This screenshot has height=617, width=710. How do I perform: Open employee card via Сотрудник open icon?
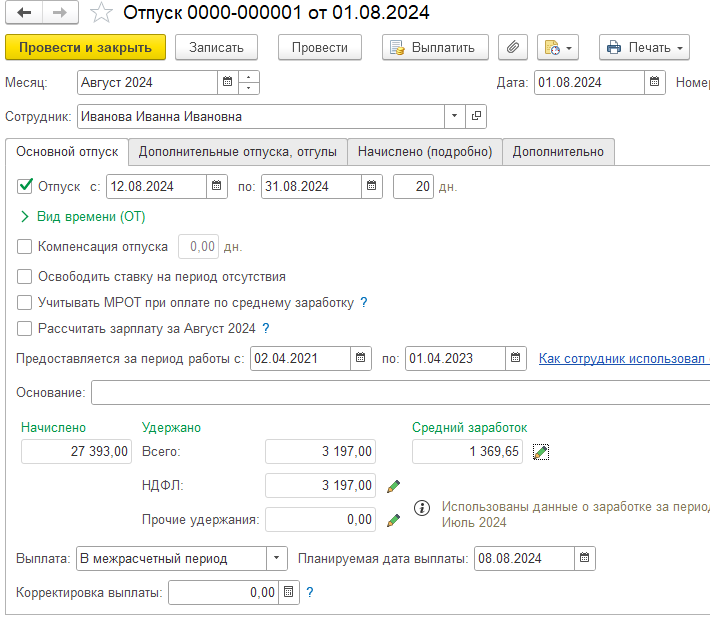tap(476, 116)
